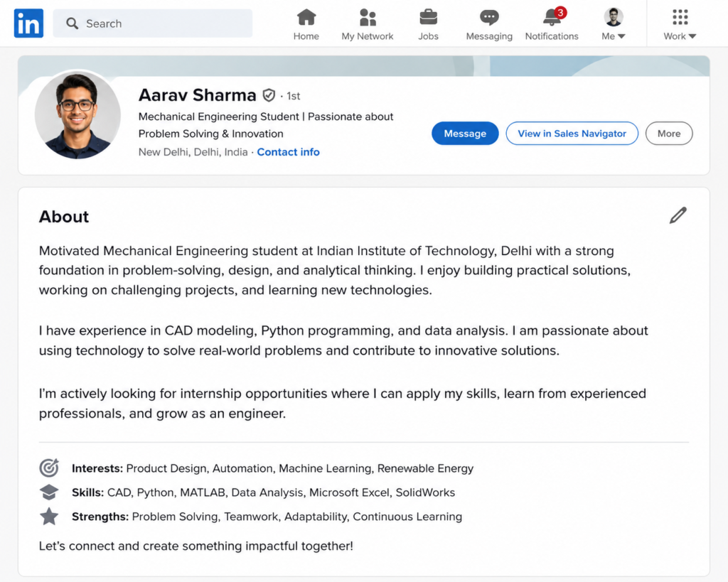Expand the Me account dropdown

click(x=614, y=24)
